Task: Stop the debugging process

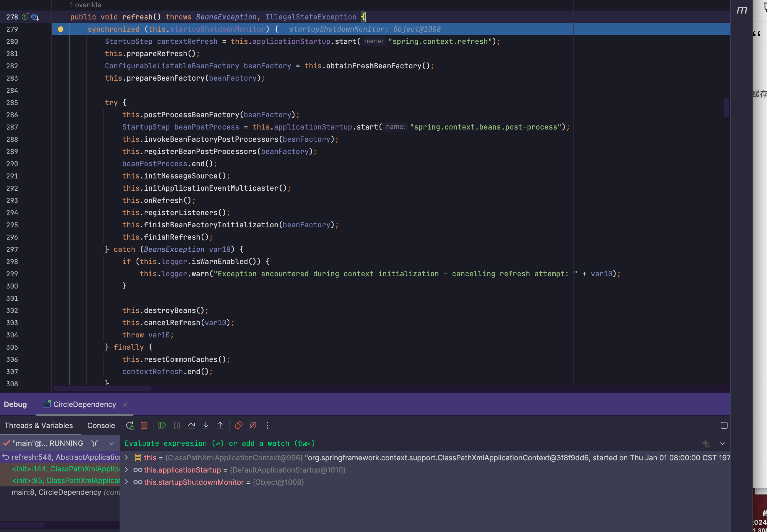Action: pyautogui.click(x=144, y=425)
